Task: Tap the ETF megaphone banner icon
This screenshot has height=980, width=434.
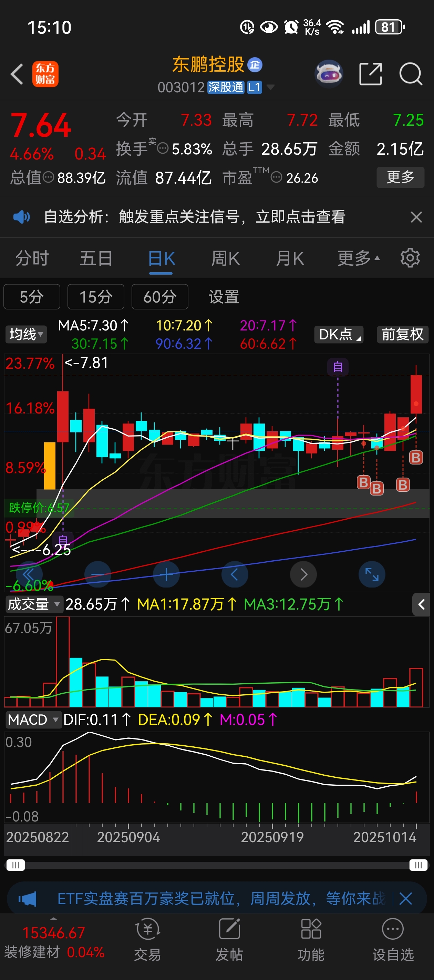Action: coord(28,899)
